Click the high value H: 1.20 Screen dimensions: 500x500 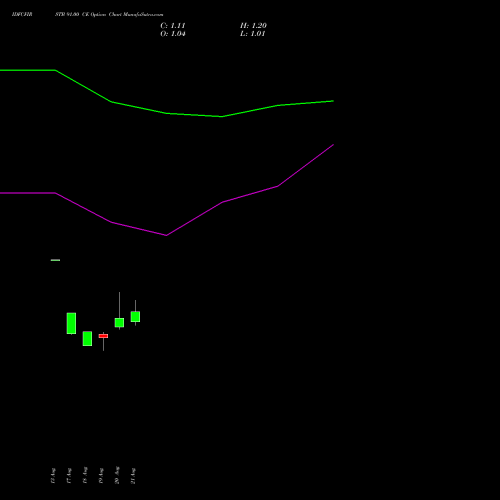point(253,26)
